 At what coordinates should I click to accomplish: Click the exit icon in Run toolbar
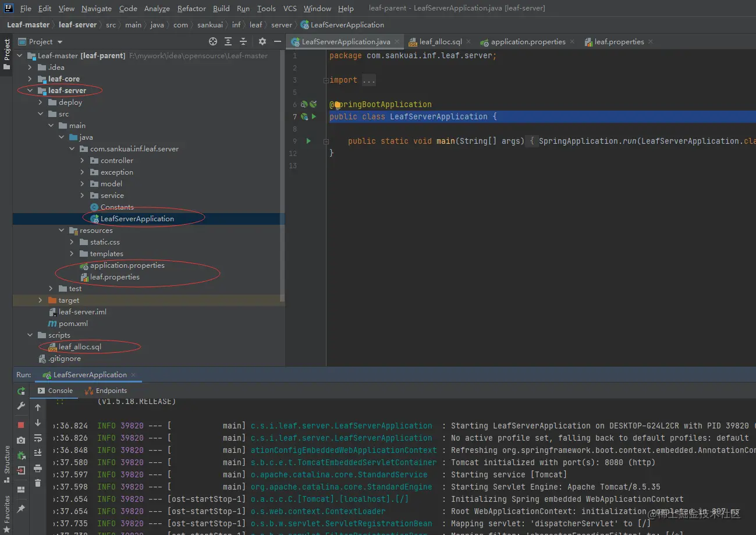tap(21, 470)
